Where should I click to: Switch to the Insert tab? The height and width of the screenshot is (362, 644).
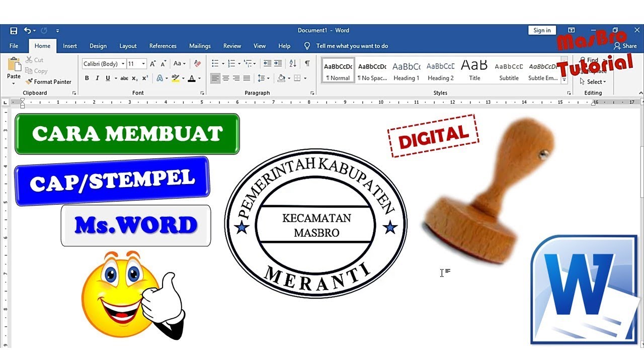(70, 46)
